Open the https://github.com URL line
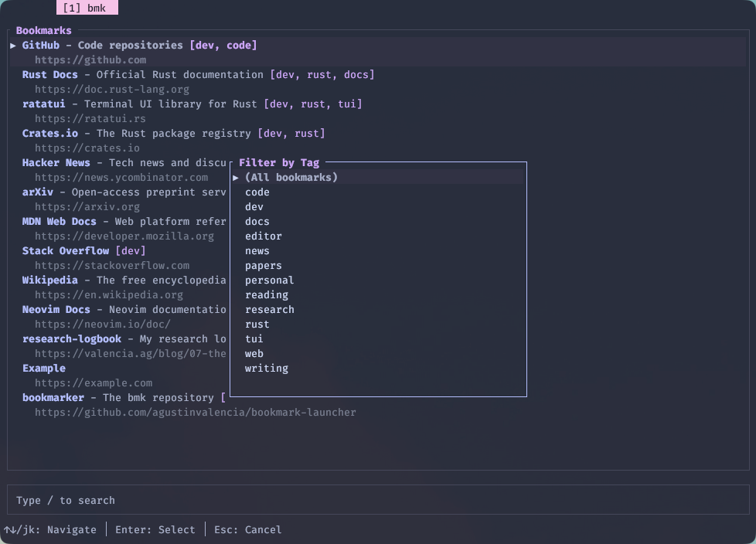Screen dimensions: 756x544 pos(90,60)
